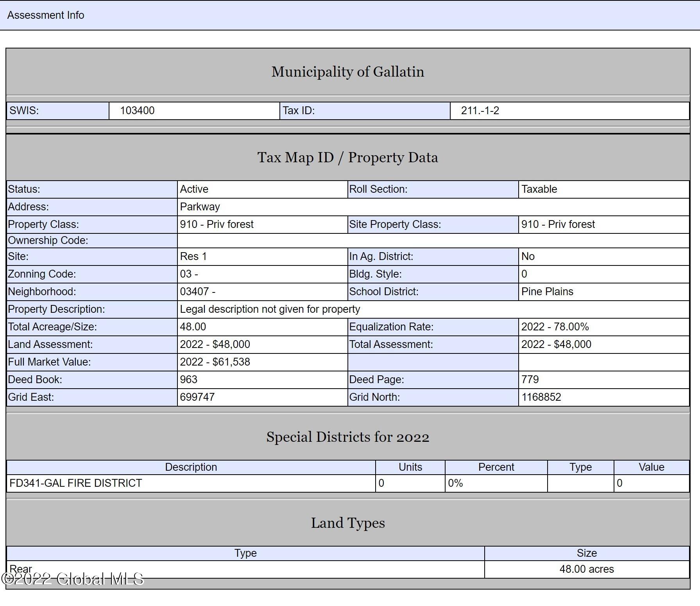Select the Bldg. Style label

(x=376, y=274)
